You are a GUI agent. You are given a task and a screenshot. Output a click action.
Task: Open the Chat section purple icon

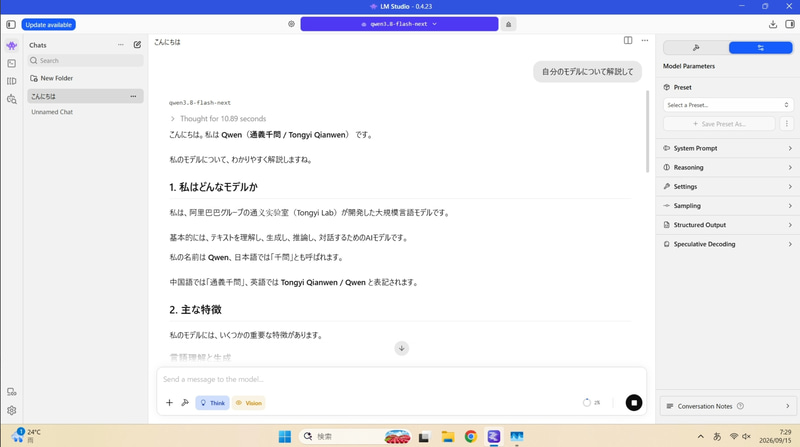[x=12, y=45]
